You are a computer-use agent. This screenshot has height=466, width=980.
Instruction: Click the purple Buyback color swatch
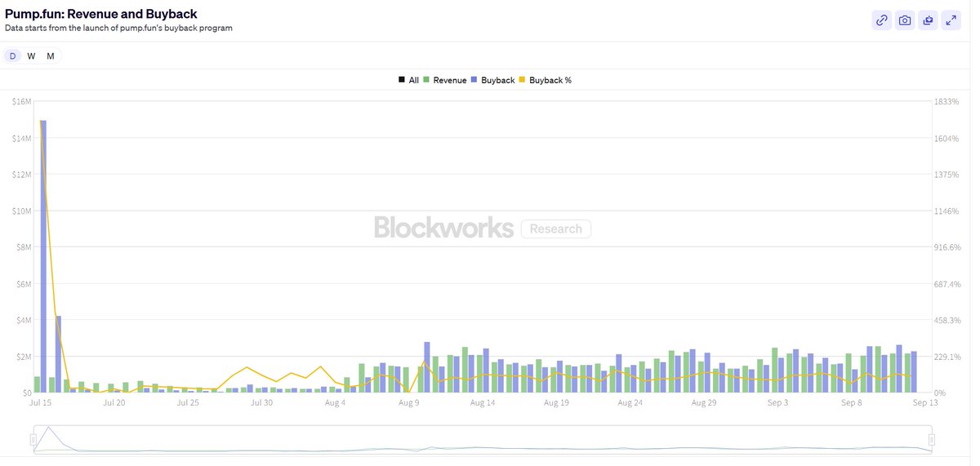[x=474, y=80]
